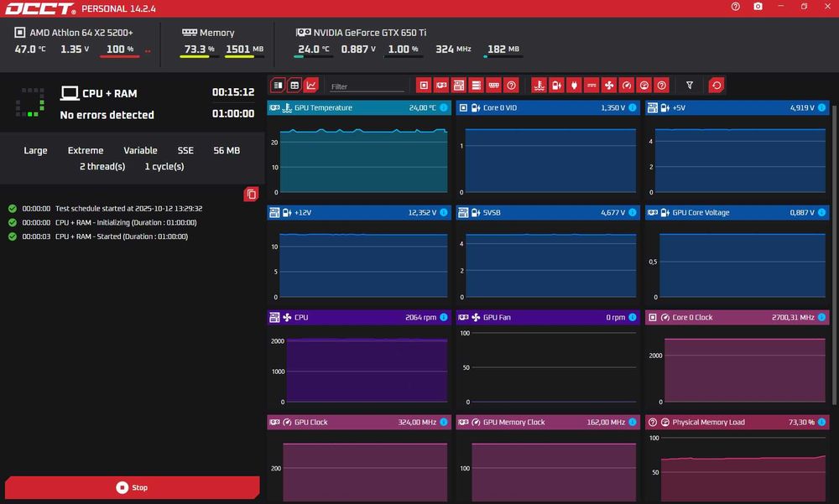Click the CPU load '100 %' value
Viewport: 839px width, 504px height.
click(120, 49)
